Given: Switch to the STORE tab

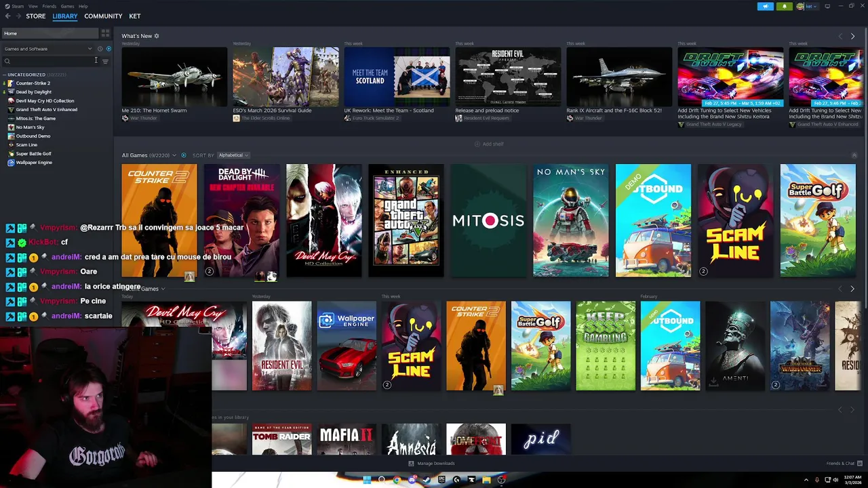Looking at the screenshot, I should click(x=36, y=16).
